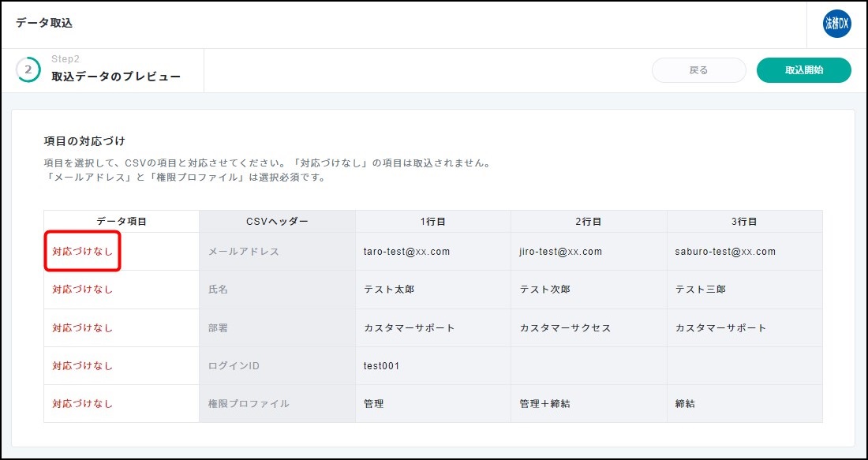Open the 対応づけなし dropdown for ログインID
The width and height of the screenshot is (868, 460).
83,365
